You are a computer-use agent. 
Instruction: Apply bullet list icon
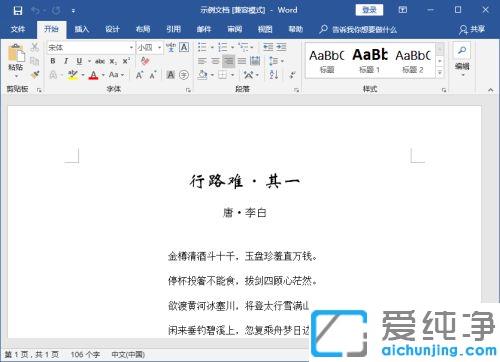click(x=202, y=47)
